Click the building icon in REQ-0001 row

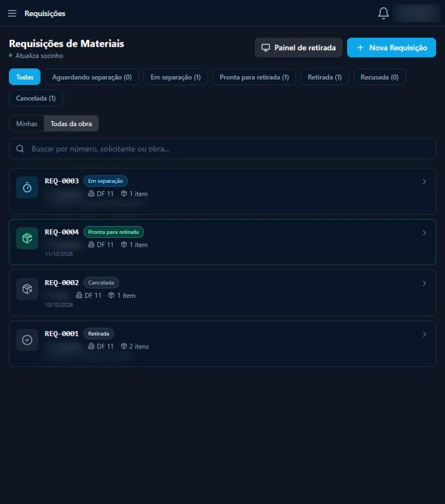[91, 346]
